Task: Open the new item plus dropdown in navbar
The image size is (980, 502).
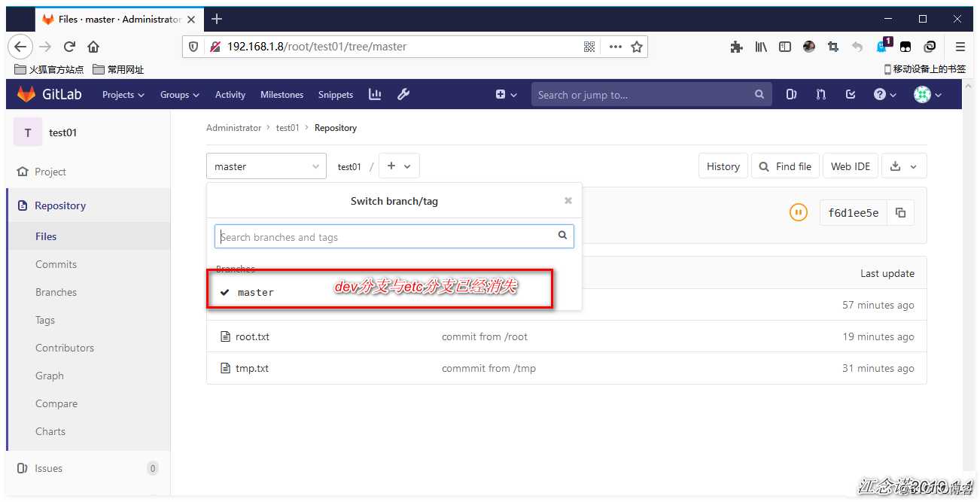Action: coord(507,95)
